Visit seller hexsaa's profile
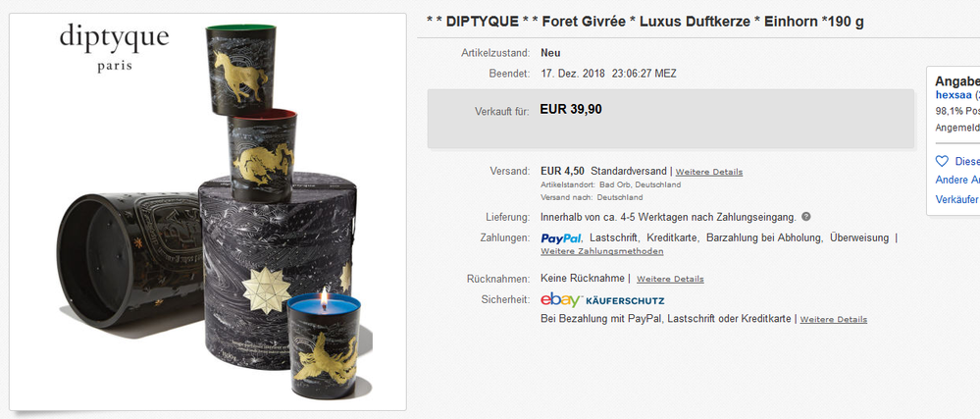The image size is (980, 419). click(954, 95)
